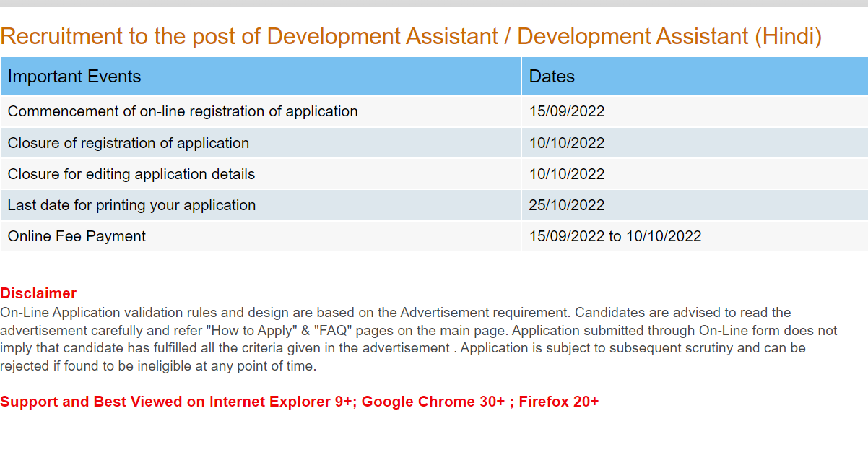This screenshot has height=476, width=868.
Task: Click '15/09/2022 to 10/10/2022' fee payment dates
Action: [x=615, y=236]
